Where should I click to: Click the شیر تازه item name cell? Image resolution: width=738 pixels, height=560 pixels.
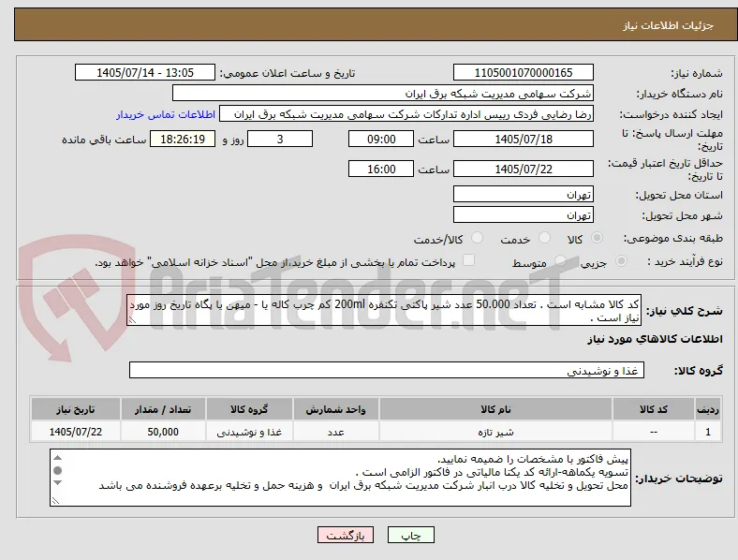coord(495,432)
